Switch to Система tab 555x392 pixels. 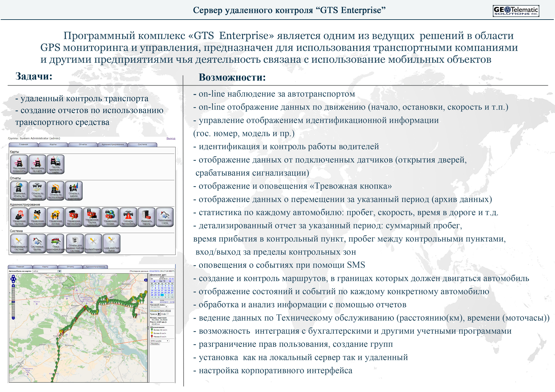(142, 144)
